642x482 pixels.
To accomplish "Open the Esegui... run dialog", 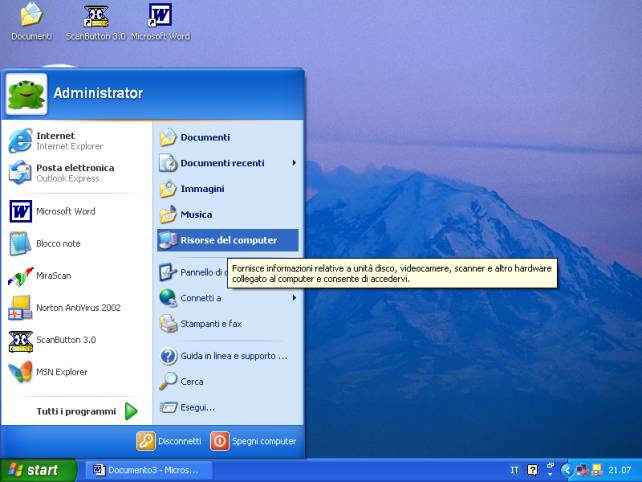I will 228,407.
